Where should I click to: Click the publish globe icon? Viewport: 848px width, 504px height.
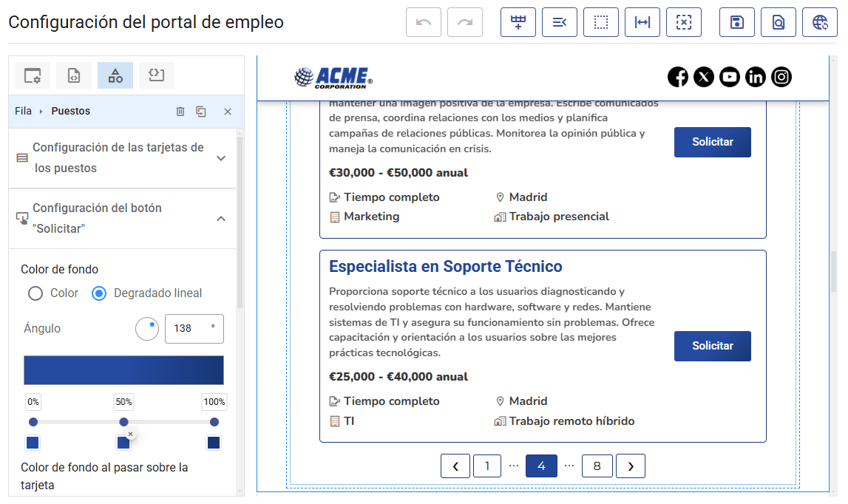819,22
